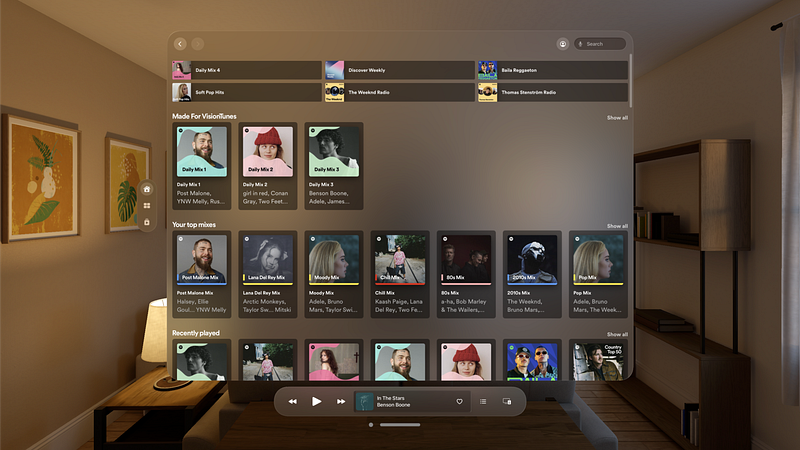Image resolution: width=800 pixels, height=450 pixels.
Task: Open the Lana Del Rey Mix card
Action: 268,274
